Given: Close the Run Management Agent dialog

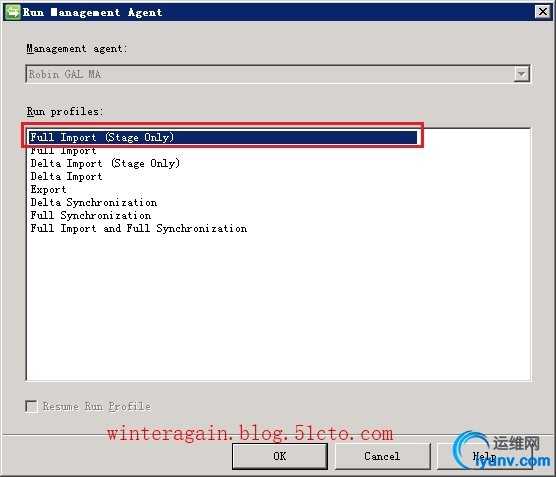Looking at the screenshot, I should tap(543, 12).
